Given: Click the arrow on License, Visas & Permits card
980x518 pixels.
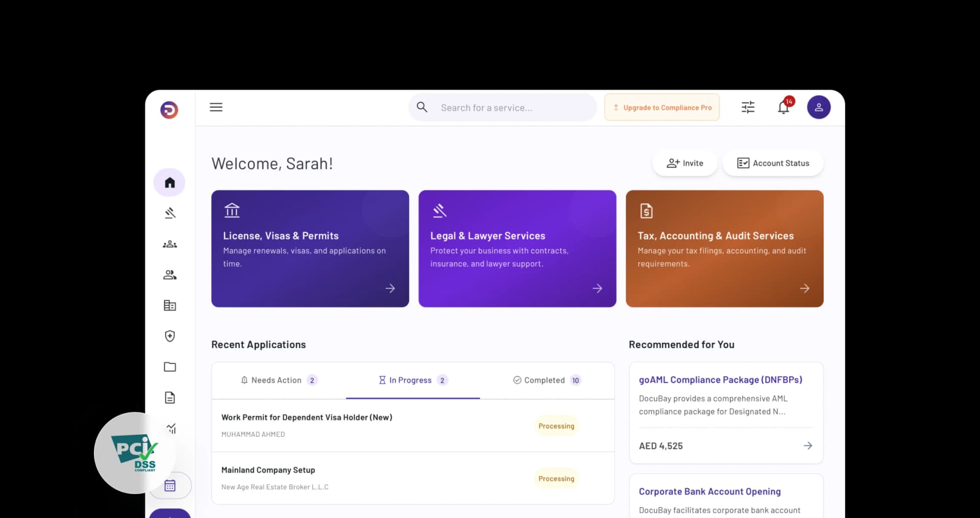Looking at the screenshot, I should click(x=390, y=289).
